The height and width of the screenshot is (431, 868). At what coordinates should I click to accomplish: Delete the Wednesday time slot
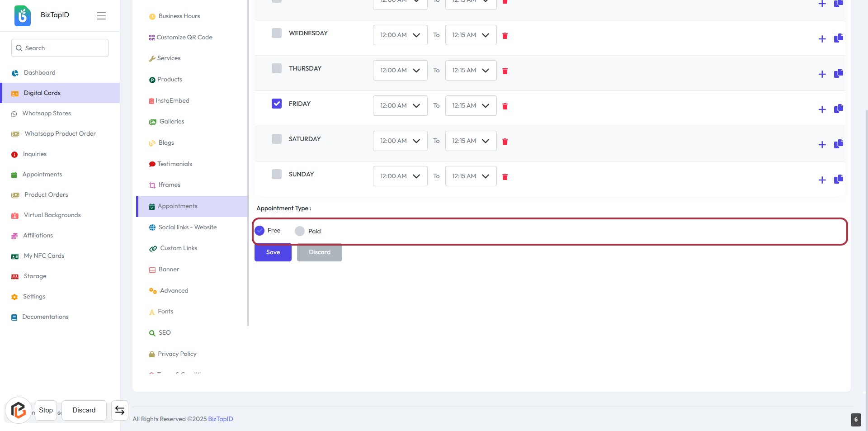coord(505,36)
